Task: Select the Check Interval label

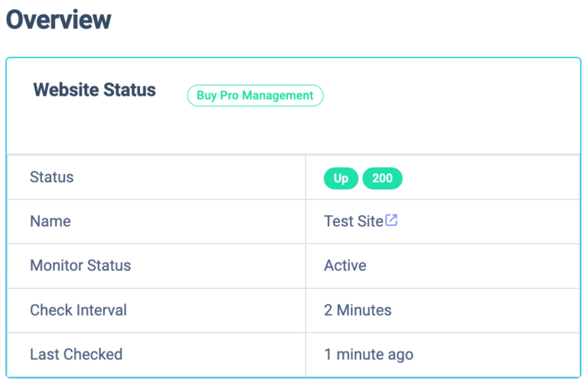Action: (x=78, y=310)
